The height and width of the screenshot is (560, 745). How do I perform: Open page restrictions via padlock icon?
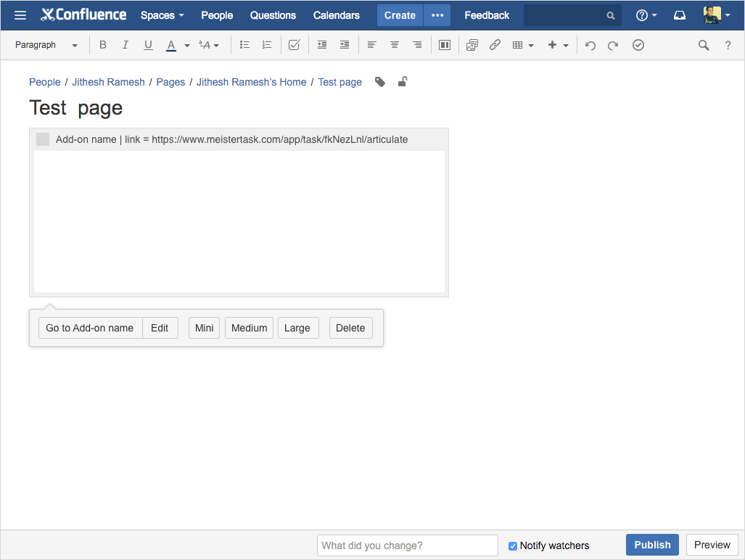coord(403,82)
